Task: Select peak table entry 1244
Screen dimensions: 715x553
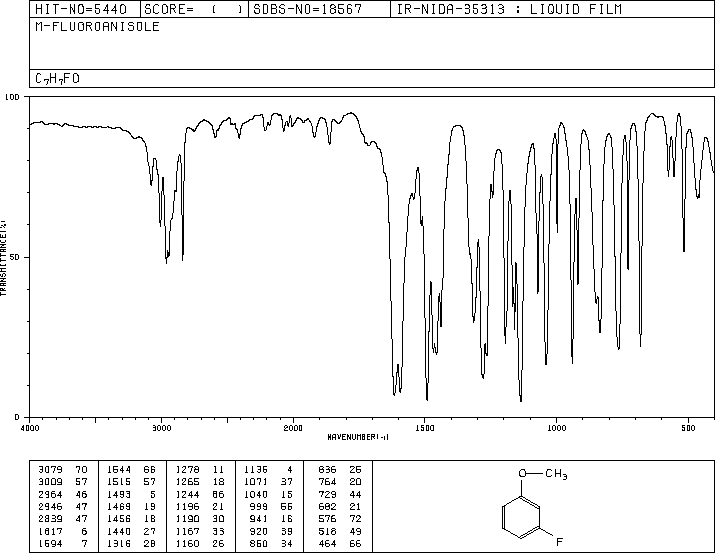Action: 200,494
